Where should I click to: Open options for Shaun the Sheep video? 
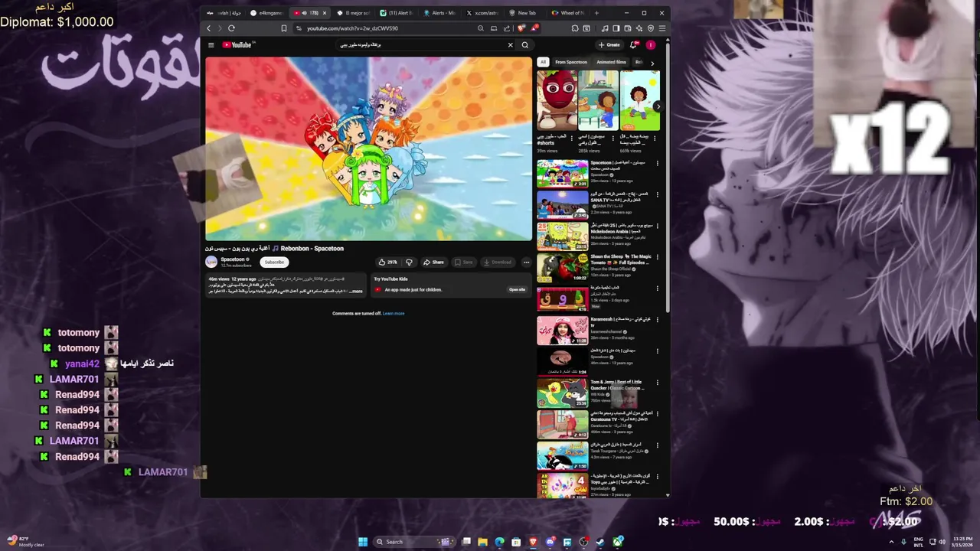tap(657, 257)
